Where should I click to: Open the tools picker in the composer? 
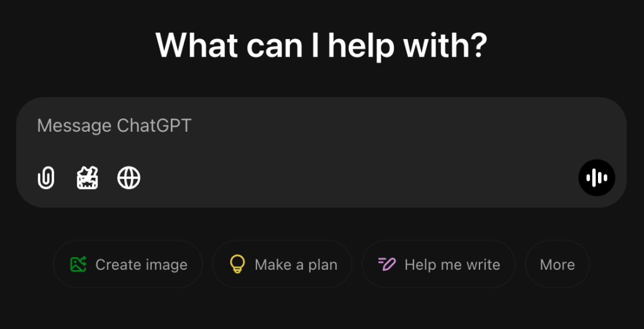coord(88,178)
